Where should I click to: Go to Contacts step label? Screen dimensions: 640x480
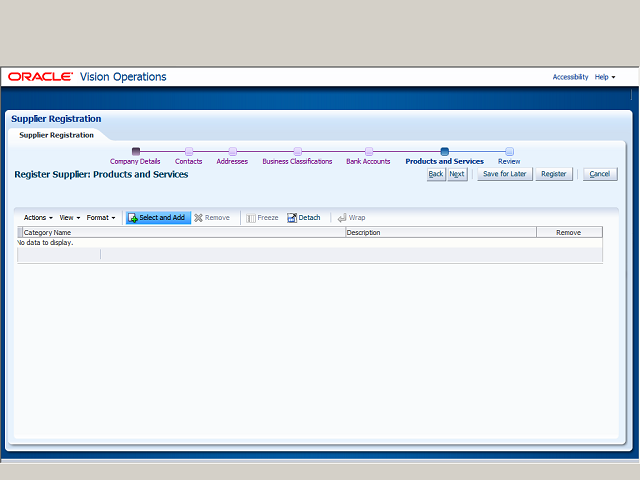(x=189, y=161)
